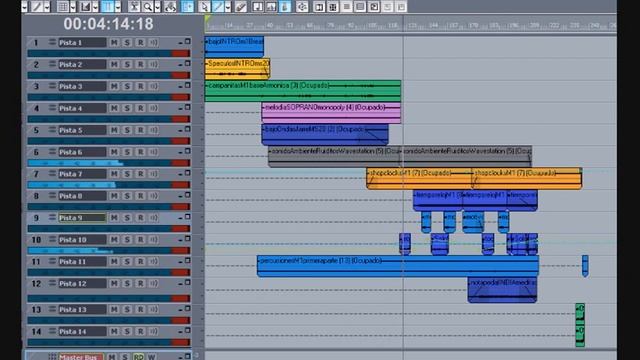Click the Pista 1 output meter icon

153,42
